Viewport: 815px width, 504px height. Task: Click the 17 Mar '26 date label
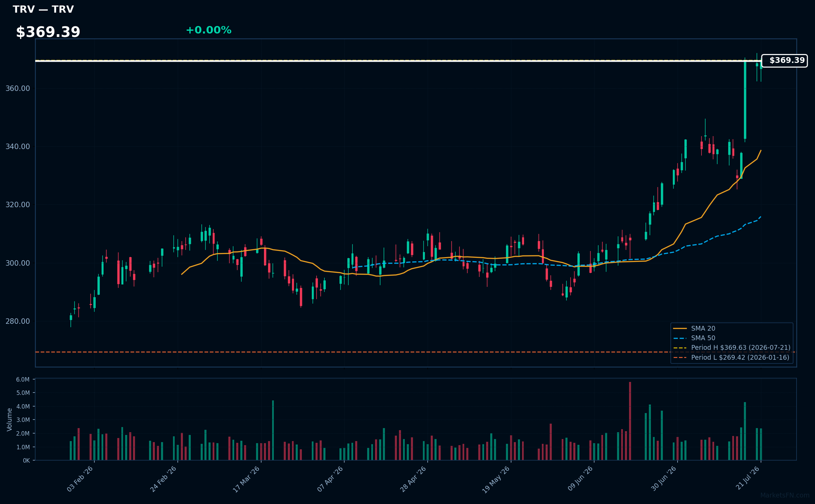point(246,479)
